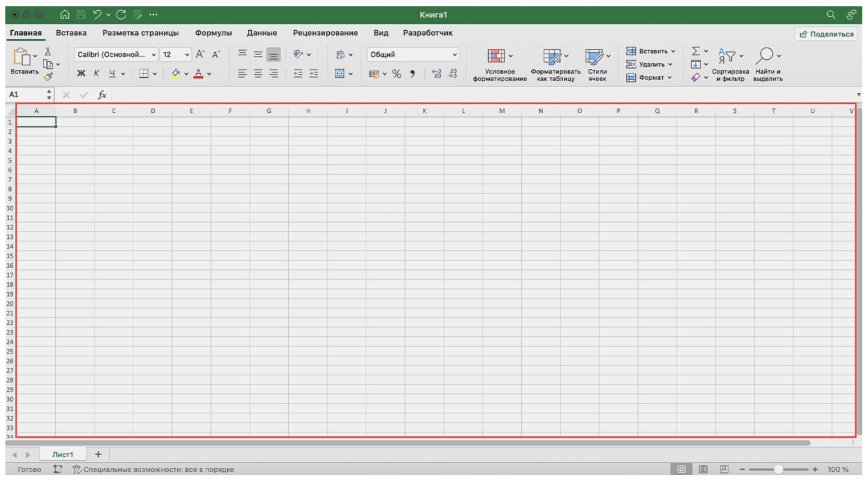Switch to Page Layout view in status bar
This screenshot has width=868, height=482.
coord(703,469)
